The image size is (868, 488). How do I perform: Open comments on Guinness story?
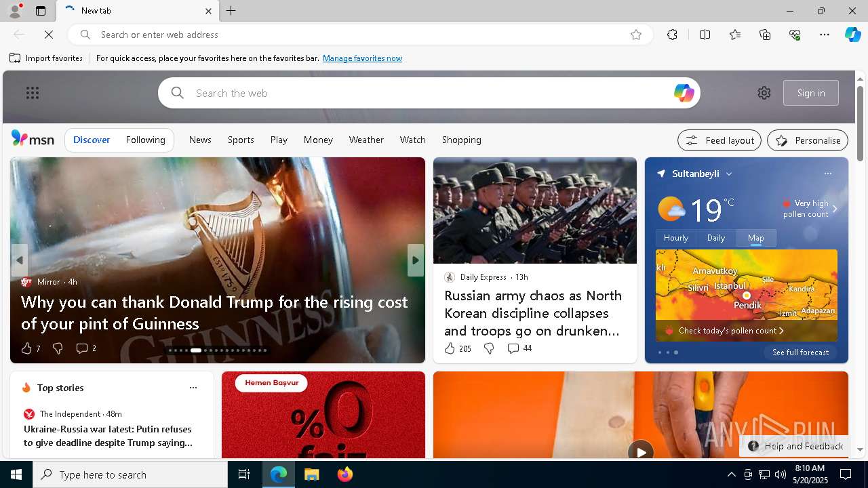(86, 348)
